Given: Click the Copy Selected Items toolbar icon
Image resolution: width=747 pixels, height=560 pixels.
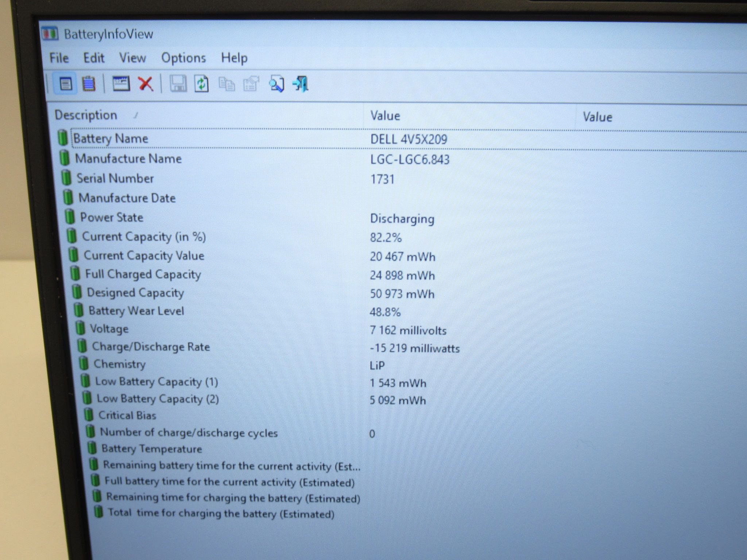Looking at the screenshot, I should [227, 84].
